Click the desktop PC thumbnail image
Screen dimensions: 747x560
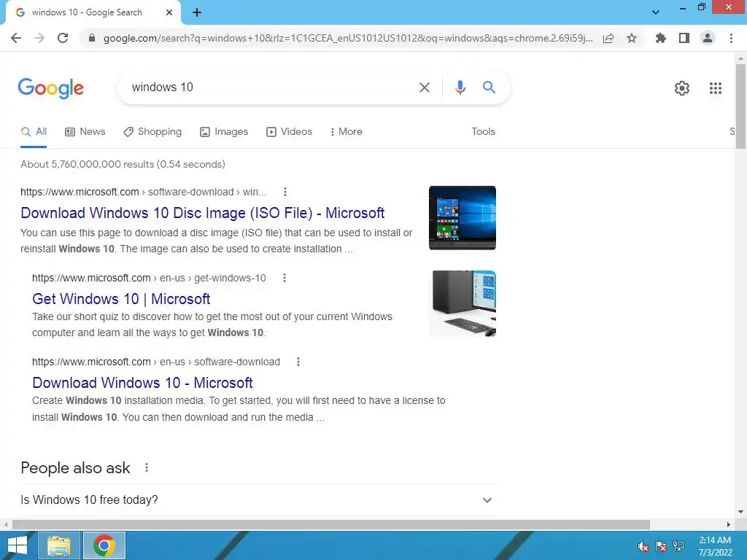pos(462,304)
